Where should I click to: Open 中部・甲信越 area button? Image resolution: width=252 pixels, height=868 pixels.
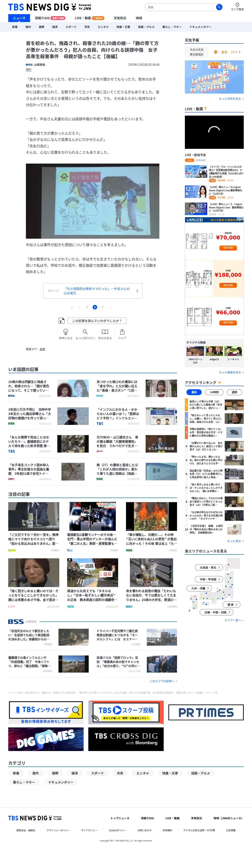[x=209, y=579]
